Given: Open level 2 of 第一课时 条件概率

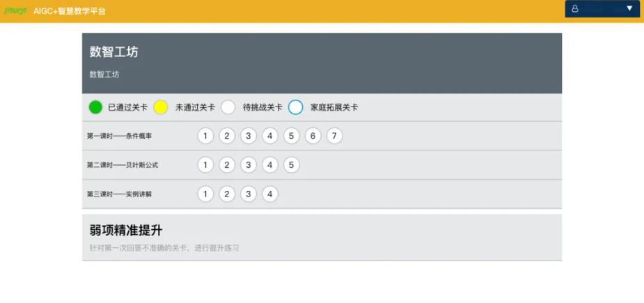Looking at the screenshot, I should [x=227, y=136].
